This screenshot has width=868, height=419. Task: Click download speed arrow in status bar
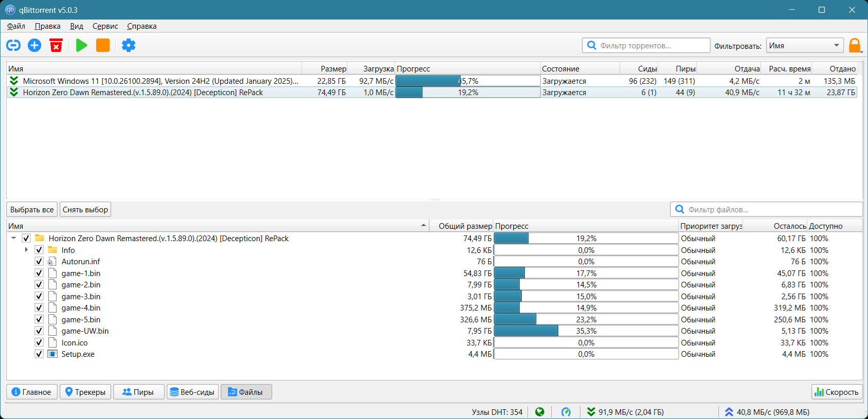[591, 412]
